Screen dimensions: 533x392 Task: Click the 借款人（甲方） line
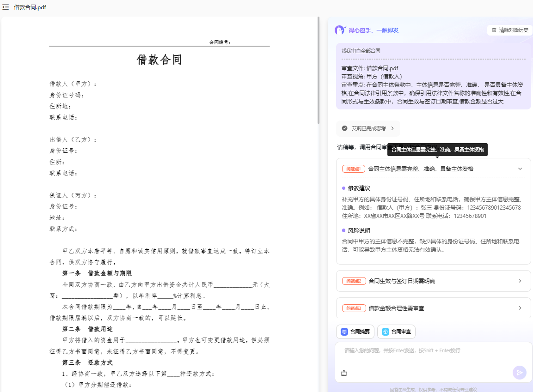73,84
